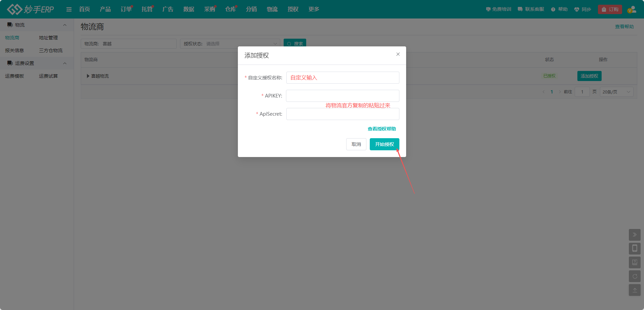Click 同步 in the top bar
Image resolution: width=644 pixels, height=310 pixels.
(x=583, y=9)
